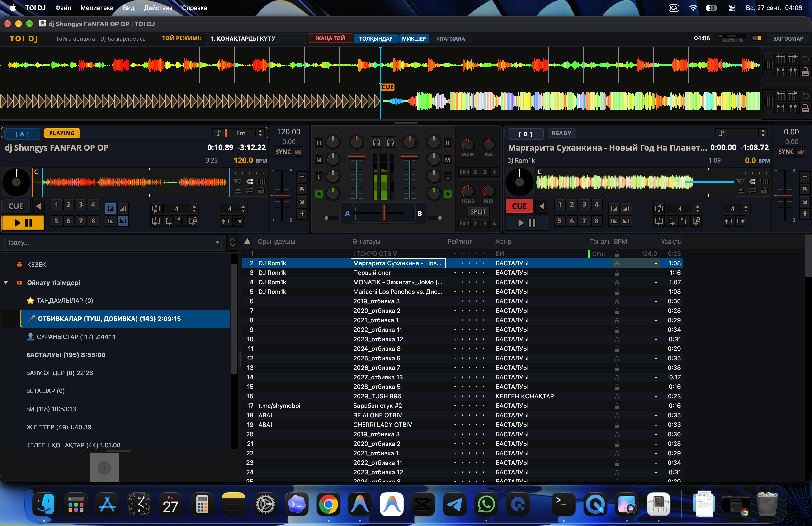Lower deck B tempo with the minus button
The width and height of the screenshot is (812, 526).
click(805, 177)
